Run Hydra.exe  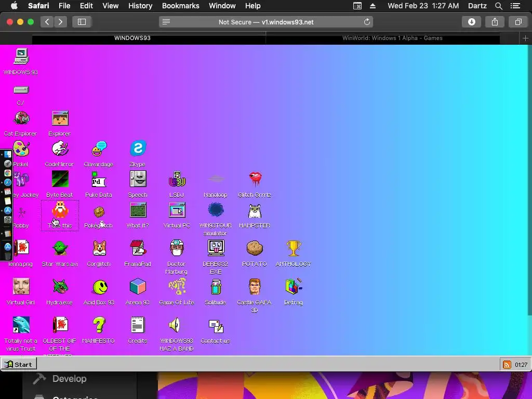(60, 287)
